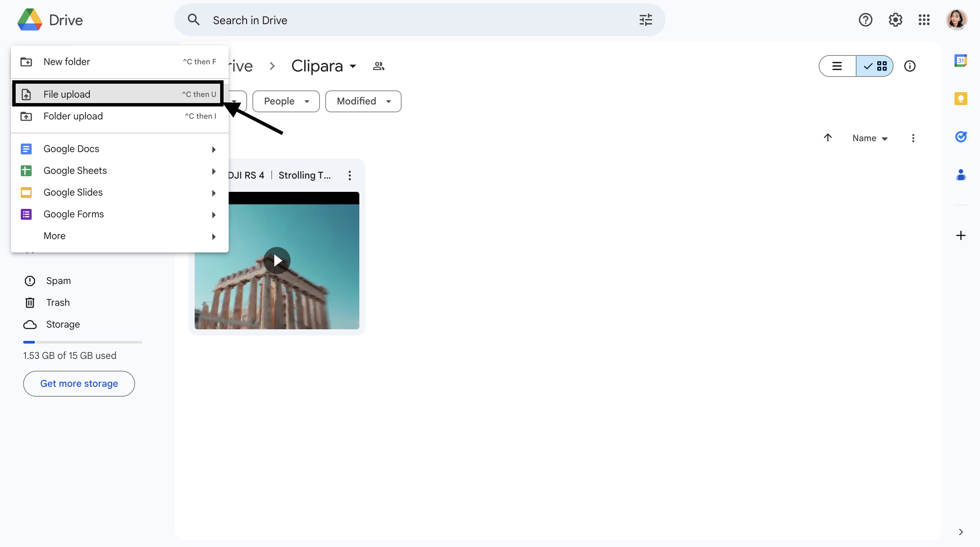The height and width of the screenshot is (547, 980).
Task: Expand Google Forms submenu arrow
Action: click(x=214, y=215)
